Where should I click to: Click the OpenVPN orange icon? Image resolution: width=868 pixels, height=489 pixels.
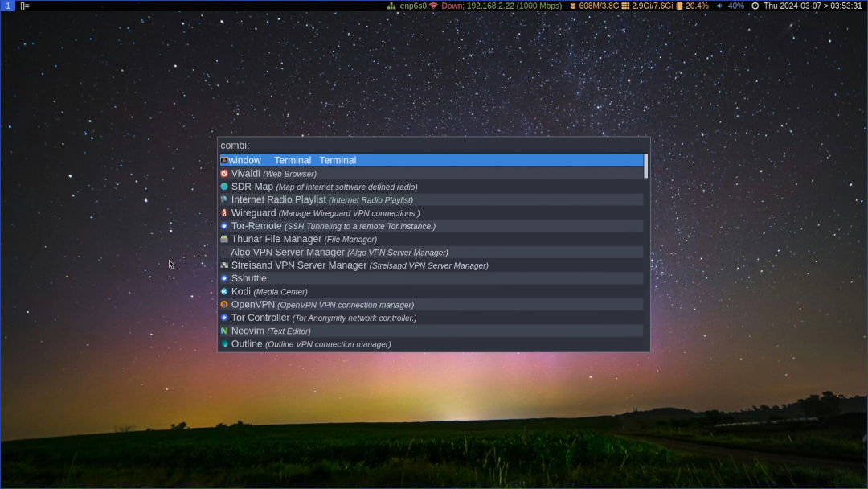[224, 305]
